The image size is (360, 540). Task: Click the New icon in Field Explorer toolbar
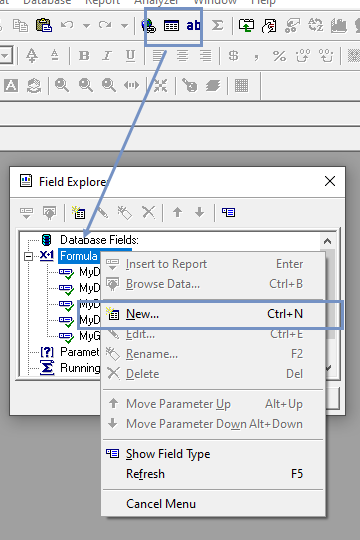coord(79,212)
